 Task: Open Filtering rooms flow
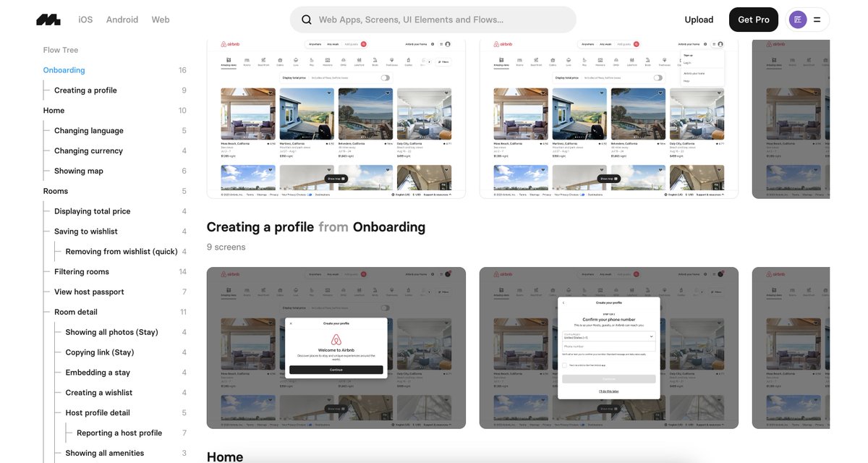click(x=82, y=272)
